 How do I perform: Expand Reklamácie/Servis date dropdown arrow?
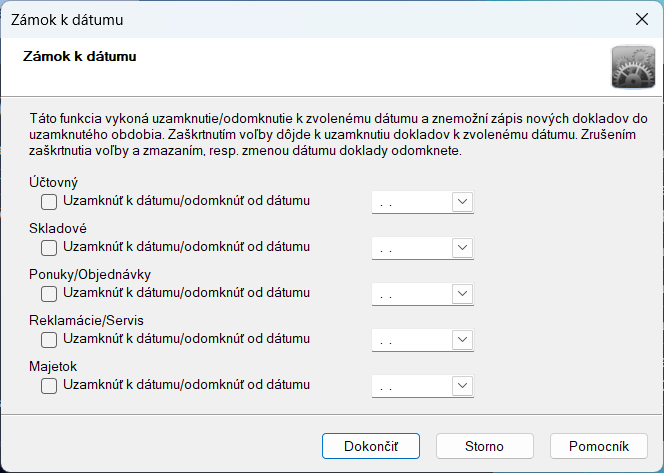pos(462,340)
